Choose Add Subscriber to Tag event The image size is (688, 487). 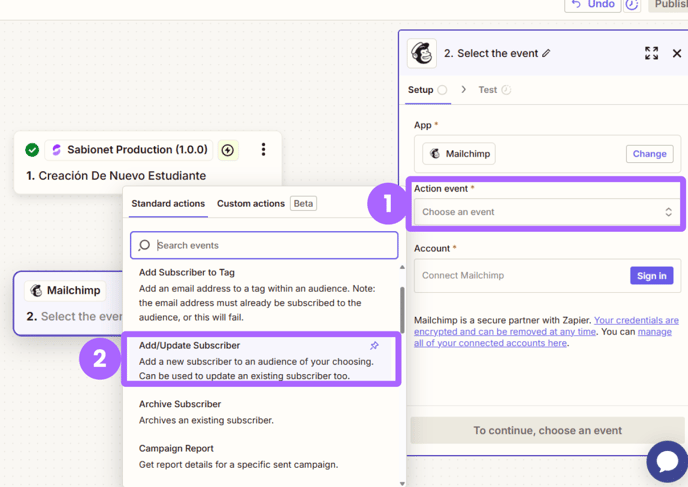pyautogui.click(x=262, y=294)
